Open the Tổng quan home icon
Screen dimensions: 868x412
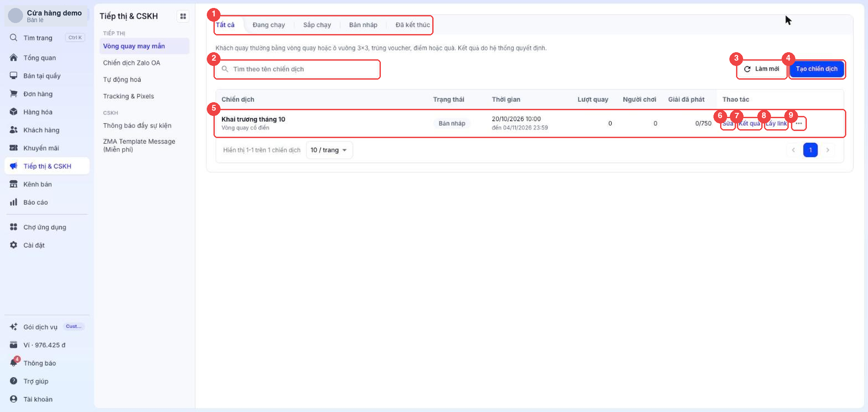(14, 58)
